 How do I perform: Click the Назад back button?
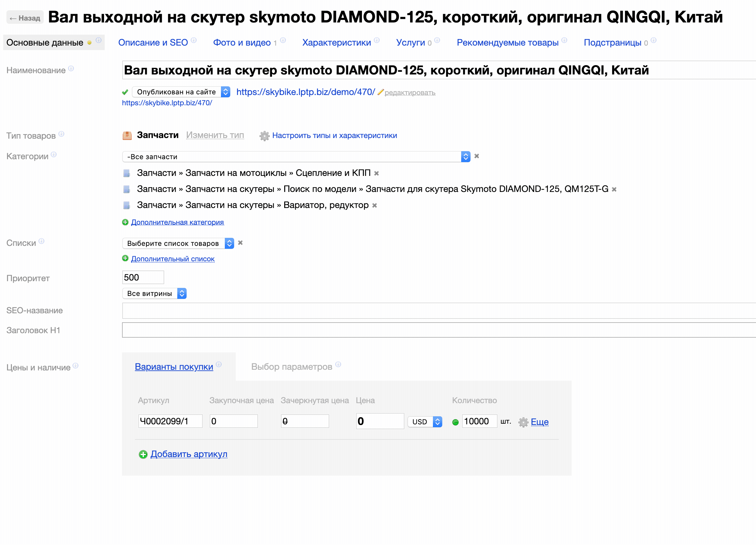click(25, 18)
